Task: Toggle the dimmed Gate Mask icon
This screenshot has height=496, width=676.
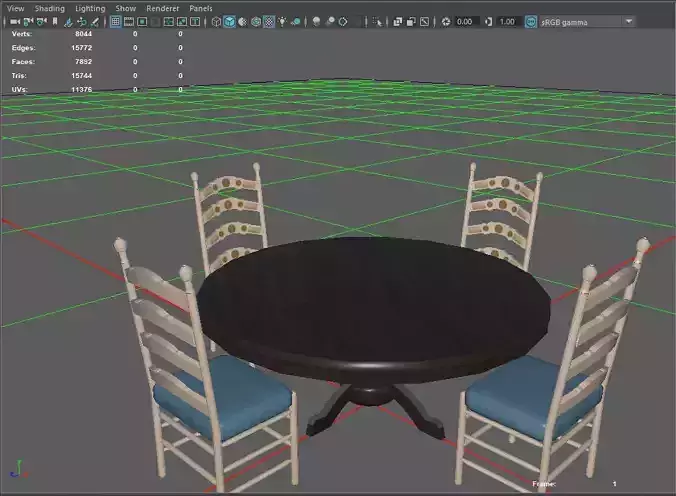Action: pyautogui.click(x=155, y=22)
